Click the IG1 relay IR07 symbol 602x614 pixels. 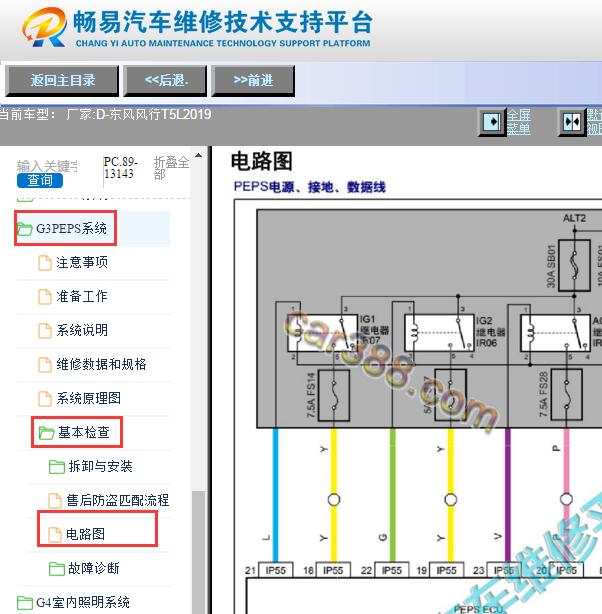(323, 333)
